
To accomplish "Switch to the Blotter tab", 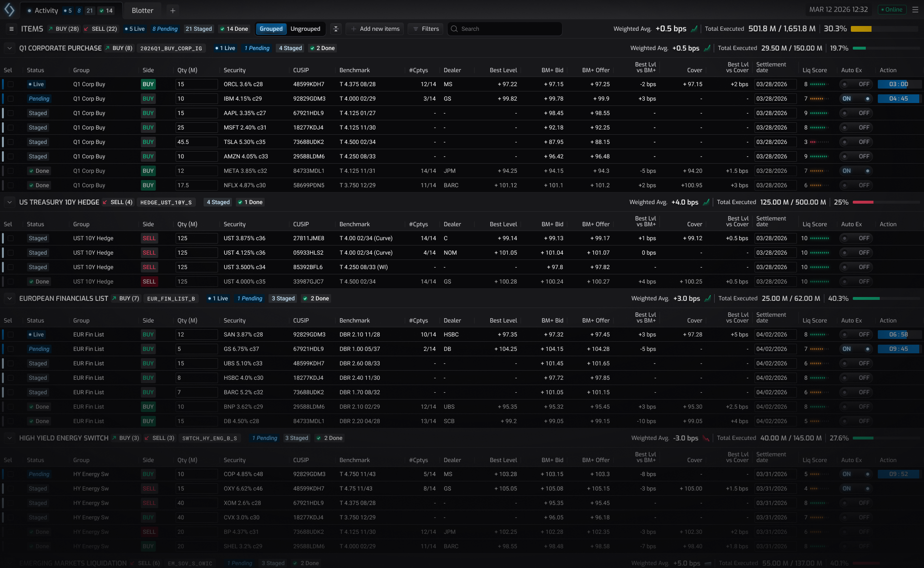I will tap(142, 10).
